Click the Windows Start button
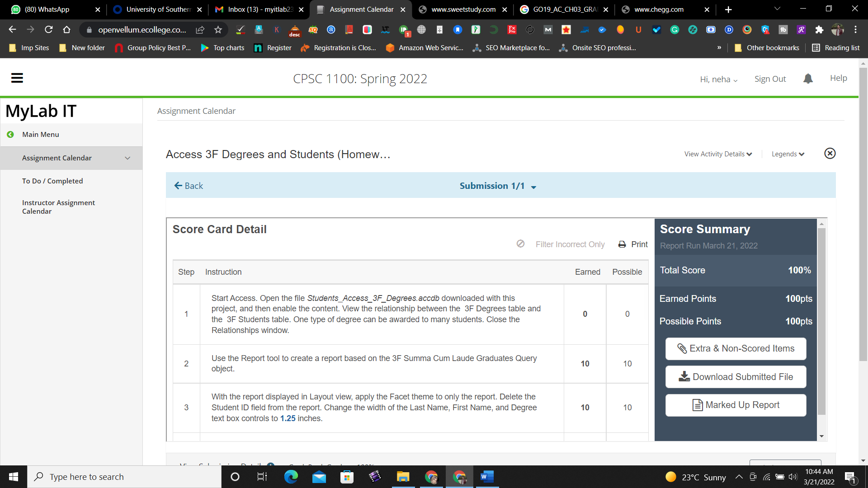The width and height of the screenshot is (868, 488). (x=14, y=477)
